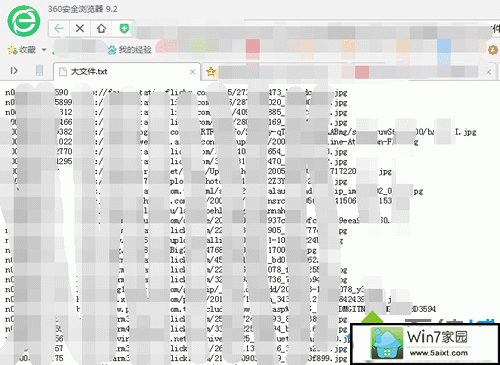This screenshot has width=500, height=365.
Task: Open the www.5aixt.com link
Action: pos(439,353)
